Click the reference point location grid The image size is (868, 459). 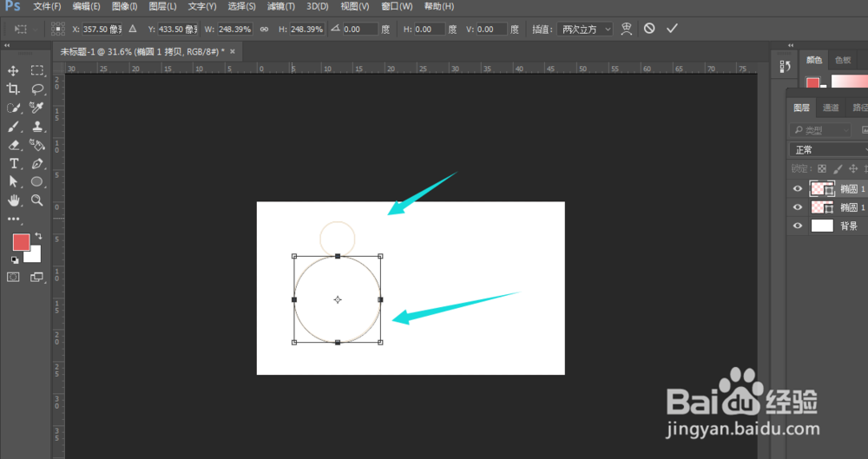pos(57,29)
